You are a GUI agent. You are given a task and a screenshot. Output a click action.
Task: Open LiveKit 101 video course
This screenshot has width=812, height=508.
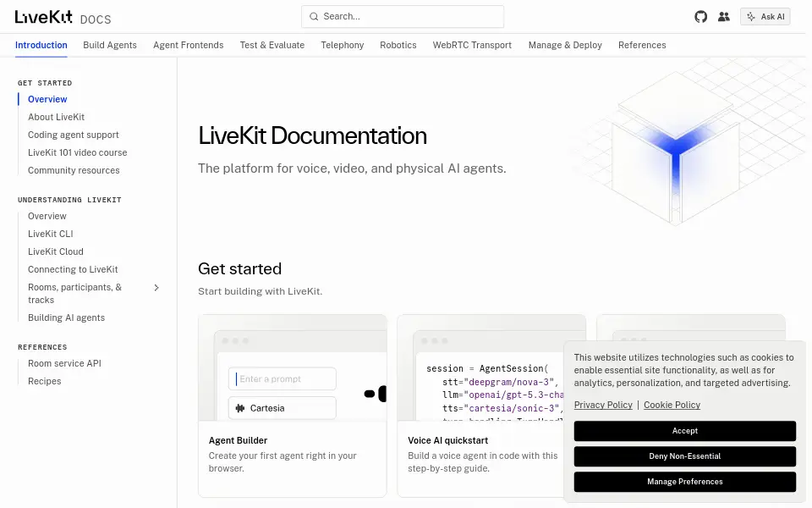tap(77, 152)
